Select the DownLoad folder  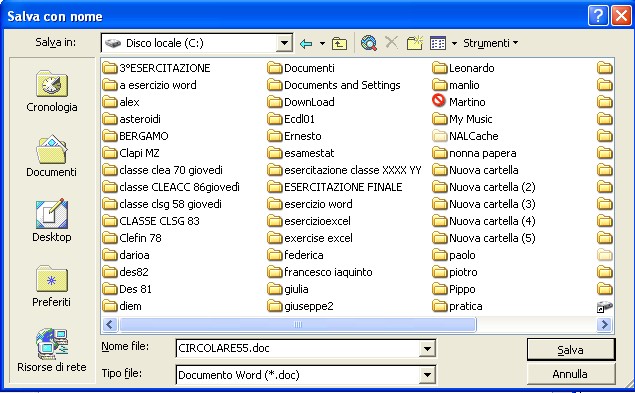point(301,102)
